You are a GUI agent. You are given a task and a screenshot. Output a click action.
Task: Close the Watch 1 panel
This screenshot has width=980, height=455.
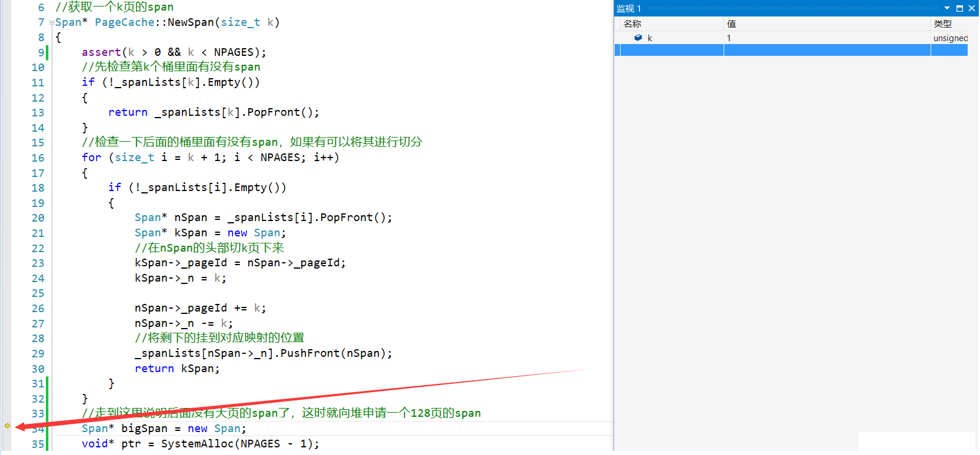click(x=972, y=8)
